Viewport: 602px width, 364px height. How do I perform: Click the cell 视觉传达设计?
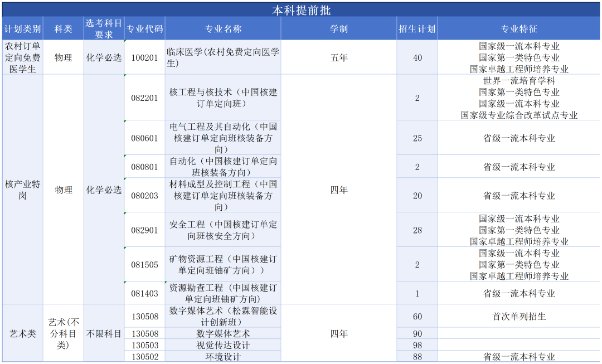(x=223, y=345)
